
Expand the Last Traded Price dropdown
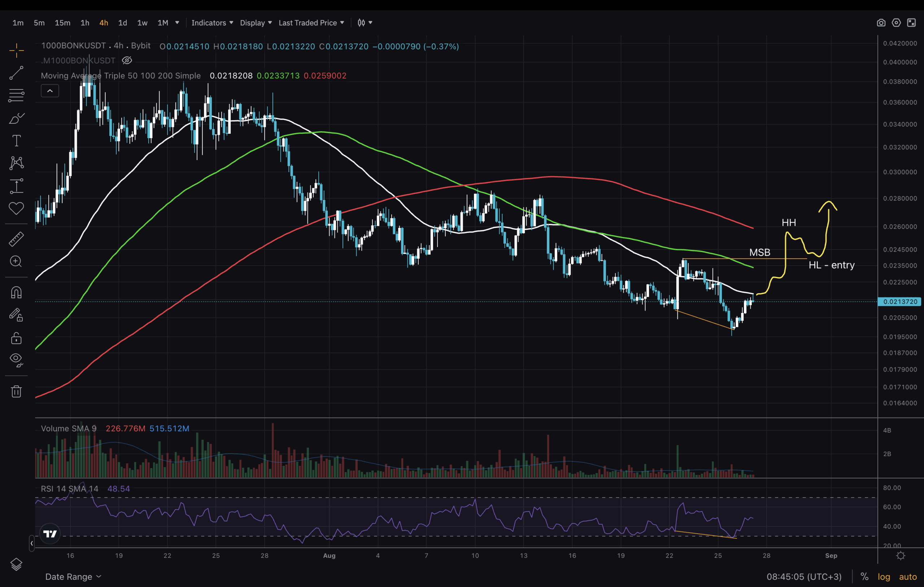click(x=311, y=23)
